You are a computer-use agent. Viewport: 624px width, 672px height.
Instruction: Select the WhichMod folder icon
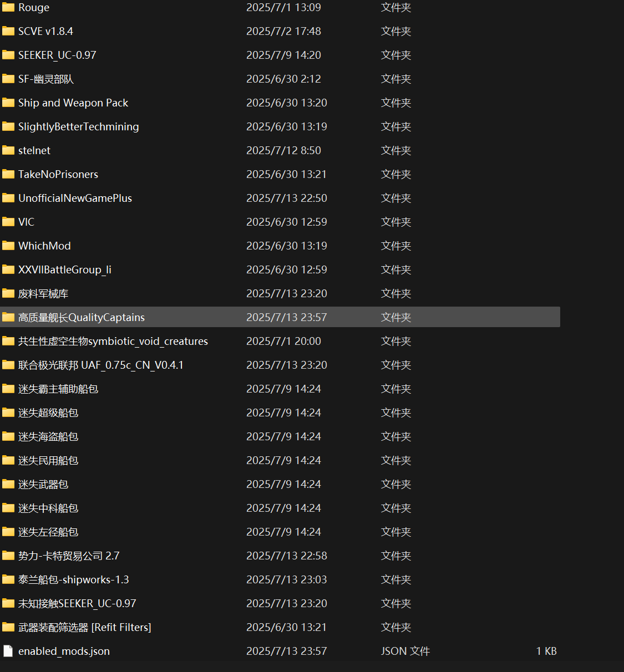(x=8, y=246)
